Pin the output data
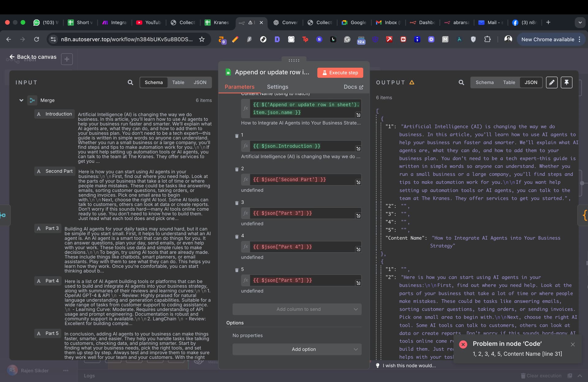This screenshot has width=588, height=382. point(566,82)
